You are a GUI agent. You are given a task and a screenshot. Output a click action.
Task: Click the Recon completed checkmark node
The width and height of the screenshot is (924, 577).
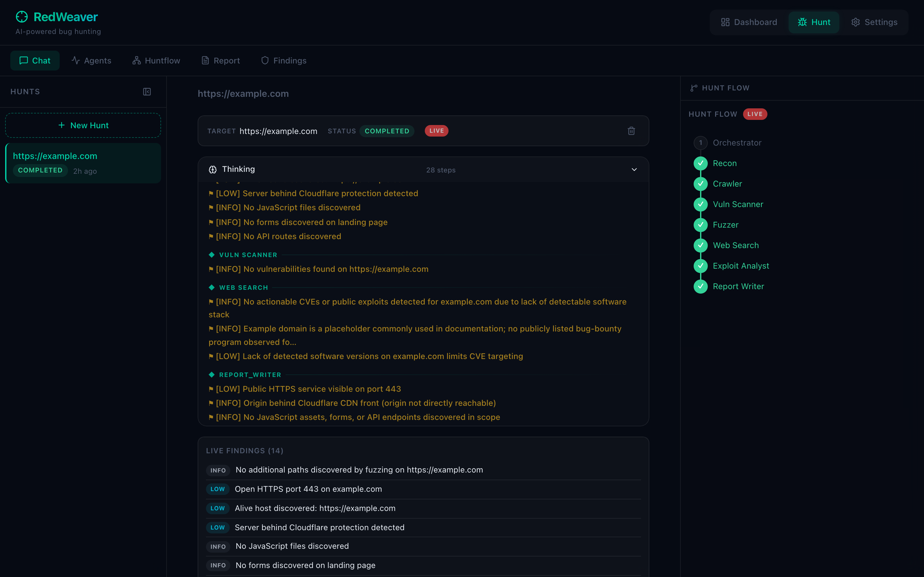(x=700, y=163)
